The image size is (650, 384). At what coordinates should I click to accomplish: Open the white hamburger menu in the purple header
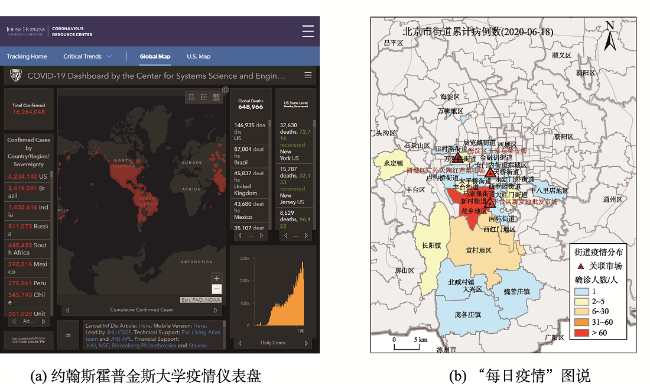pyautogui.click(x=308, y=31)
